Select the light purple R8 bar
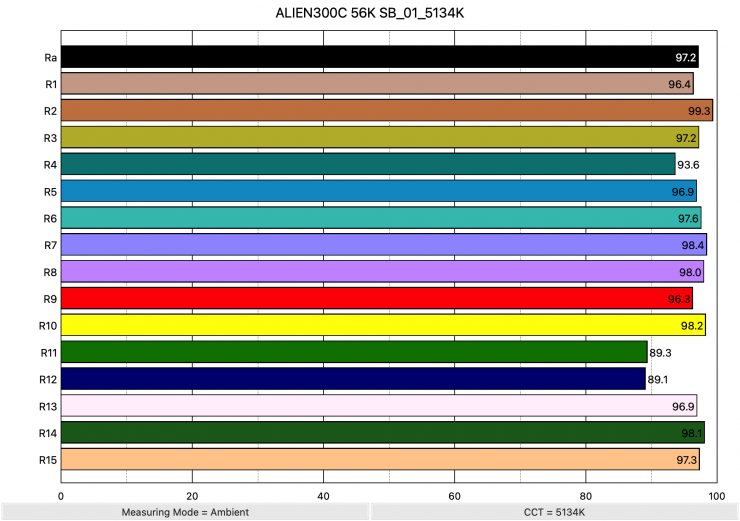The height and width of the screenshot is (521, 740). 382,272
